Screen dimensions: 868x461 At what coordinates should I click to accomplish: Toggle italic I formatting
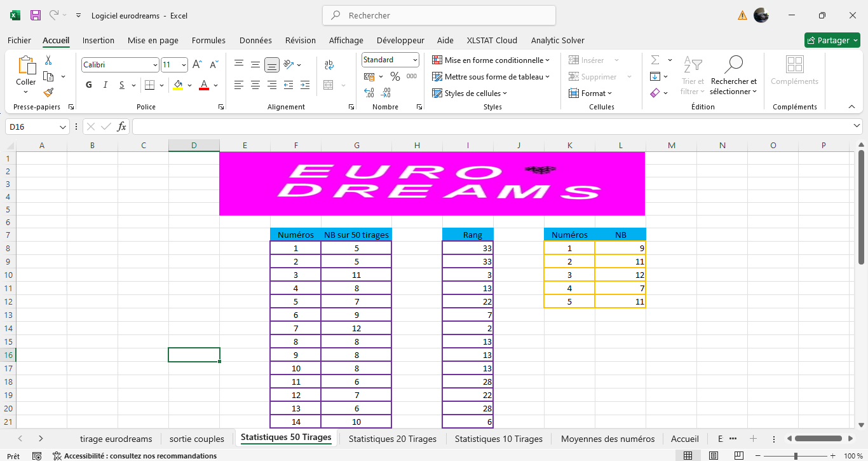coord(105,85)
